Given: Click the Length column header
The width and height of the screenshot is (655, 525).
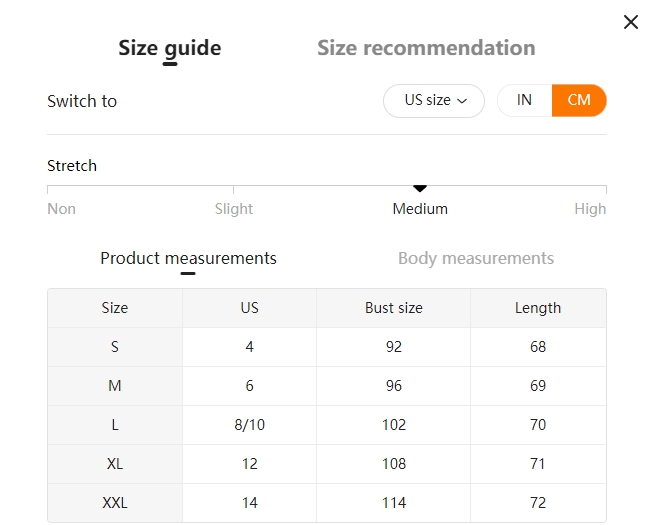Looking at the screenshot, I should click(x=538, y=308).
